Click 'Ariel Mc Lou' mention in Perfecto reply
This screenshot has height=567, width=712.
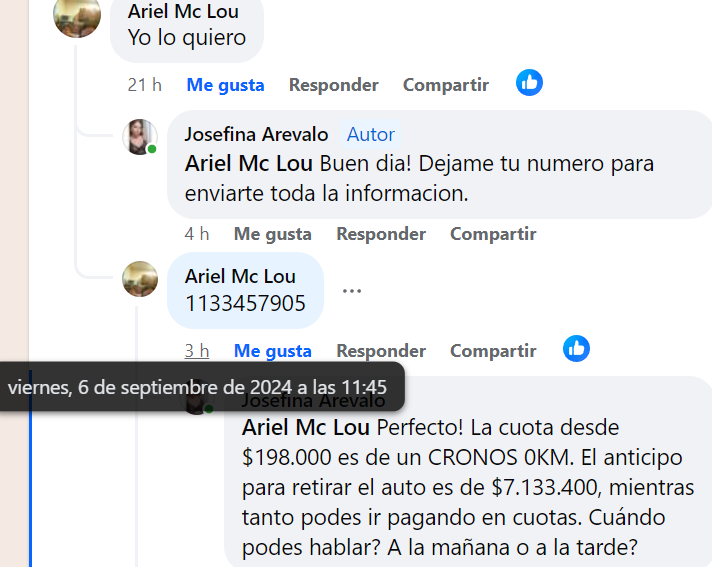click(x=306, y=428)
